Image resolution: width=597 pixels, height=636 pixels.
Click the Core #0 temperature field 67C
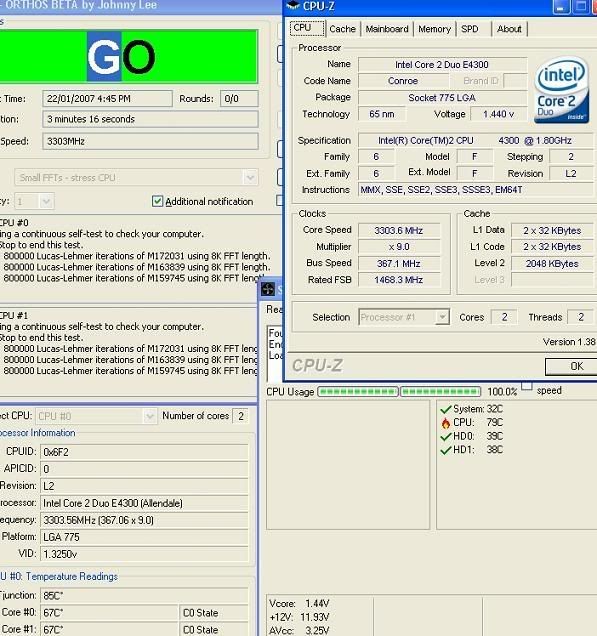(x=109, y=612)
